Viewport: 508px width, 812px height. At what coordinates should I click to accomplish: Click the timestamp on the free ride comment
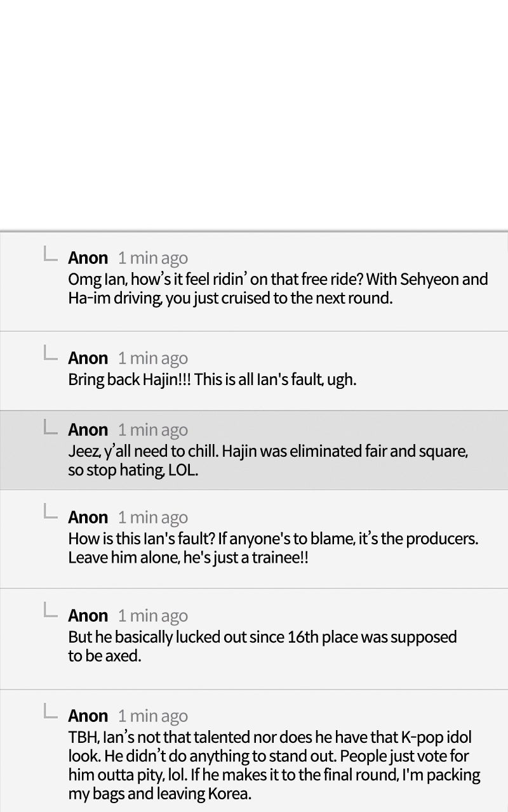pos(152,258)
